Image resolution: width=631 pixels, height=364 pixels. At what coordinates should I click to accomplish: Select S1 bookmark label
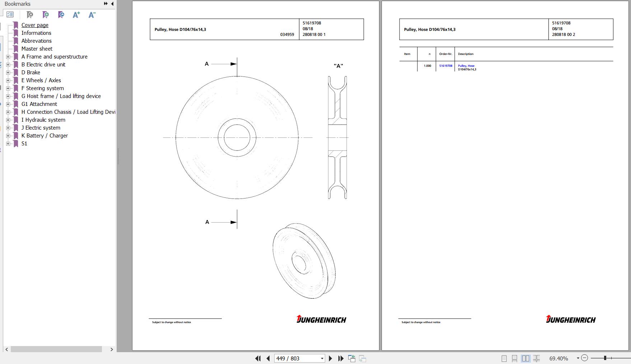coord(24,144)
